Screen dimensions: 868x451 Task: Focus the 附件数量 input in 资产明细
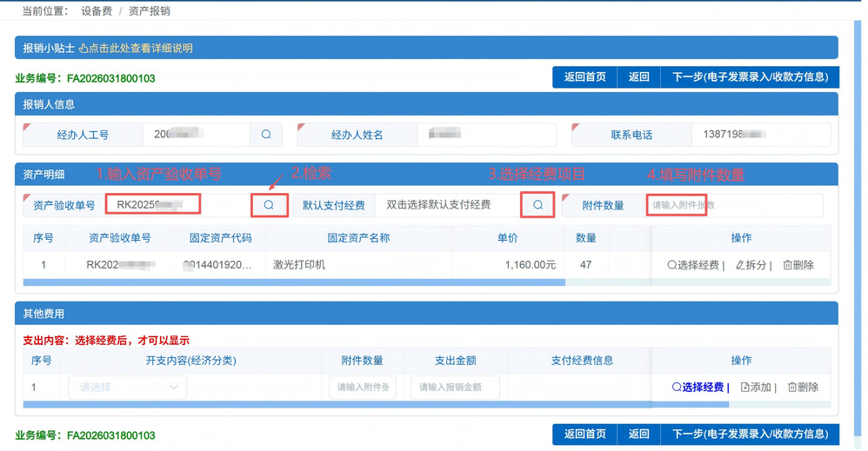[733, 205]
